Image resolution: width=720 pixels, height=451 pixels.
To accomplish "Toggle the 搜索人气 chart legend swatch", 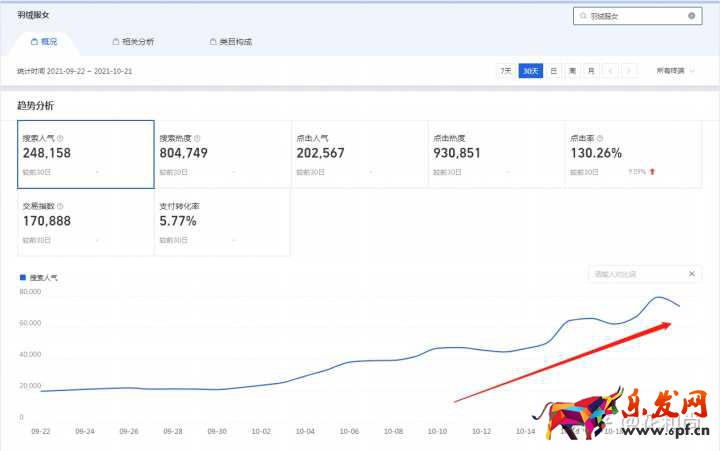I will 23,277.
